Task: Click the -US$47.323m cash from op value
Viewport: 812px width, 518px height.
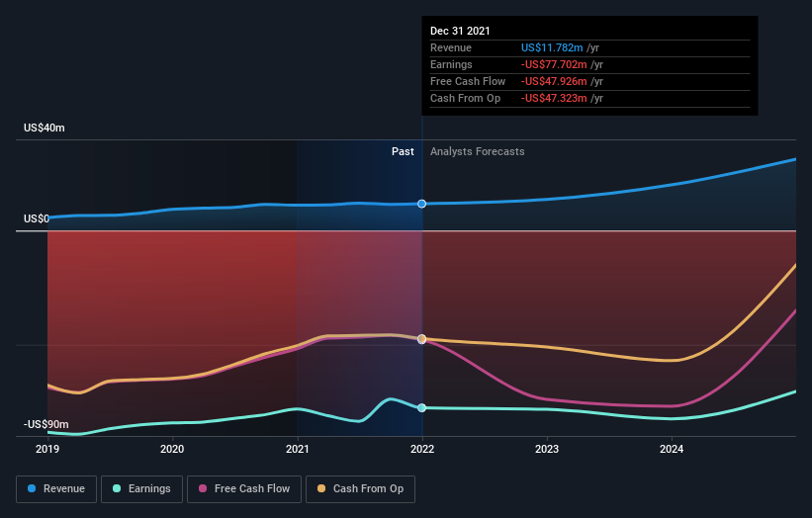Action: point(554,98)
